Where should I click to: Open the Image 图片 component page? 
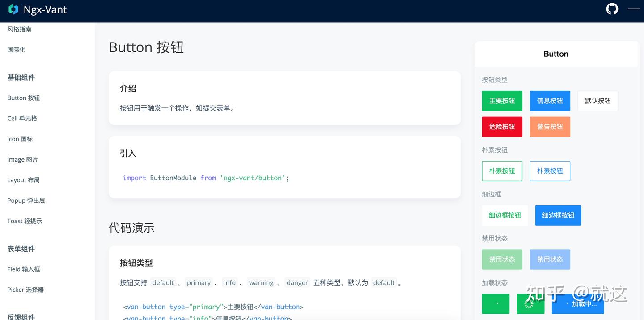coord(22,159)
